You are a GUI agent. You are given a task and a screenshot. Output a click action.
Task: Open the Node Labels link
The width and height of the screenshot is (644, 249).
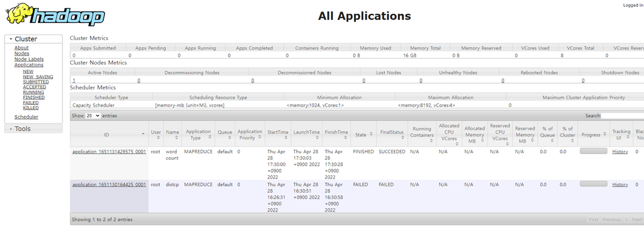coord(29,59)
